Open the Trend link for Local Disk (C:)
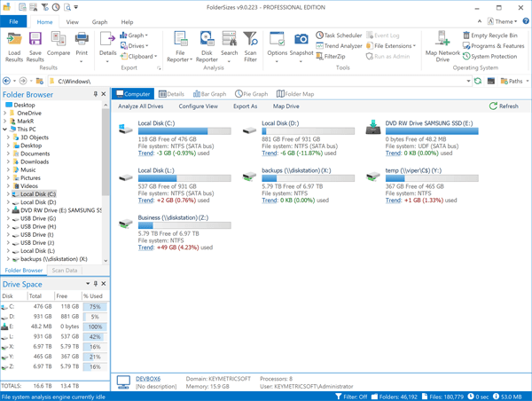This screenshot has height=401, width=532. click(146, 153)
